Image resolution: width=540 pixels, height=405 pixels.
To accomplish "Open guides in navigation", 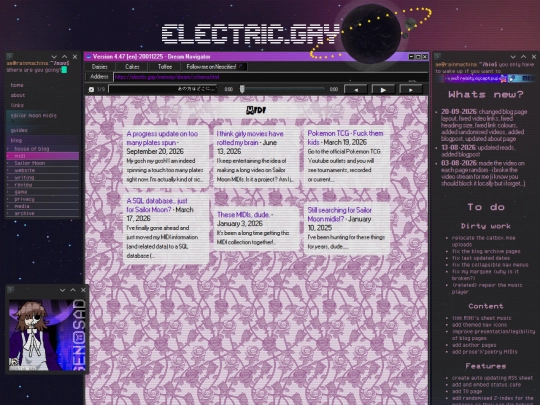I will [x=19, y=130].
